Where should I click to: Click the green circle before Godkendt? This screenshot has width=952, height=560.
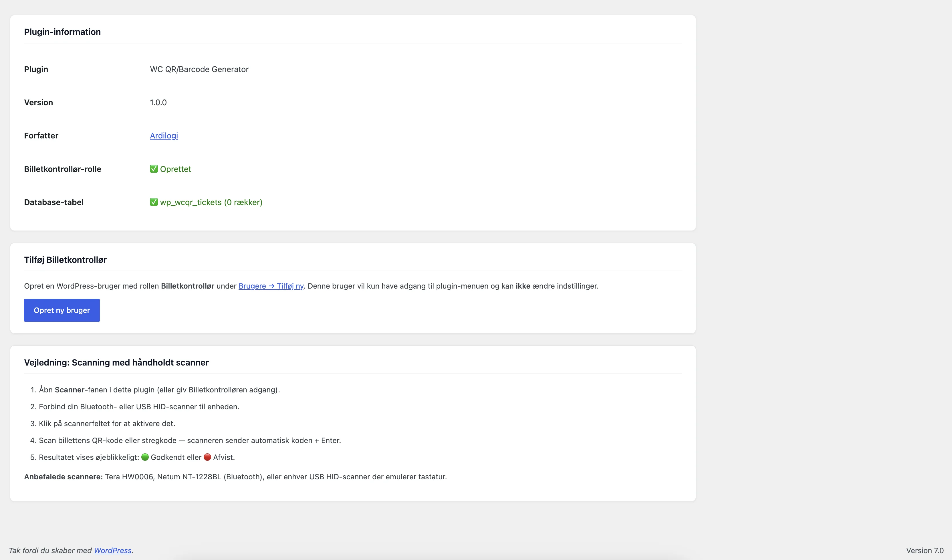coord(145,457)
